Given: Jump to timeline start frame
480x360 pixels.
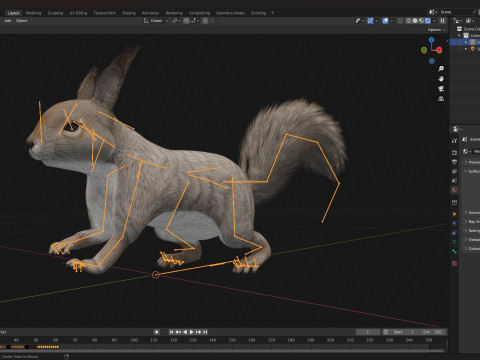Looking at the screenshot, I should pos(171,332).
